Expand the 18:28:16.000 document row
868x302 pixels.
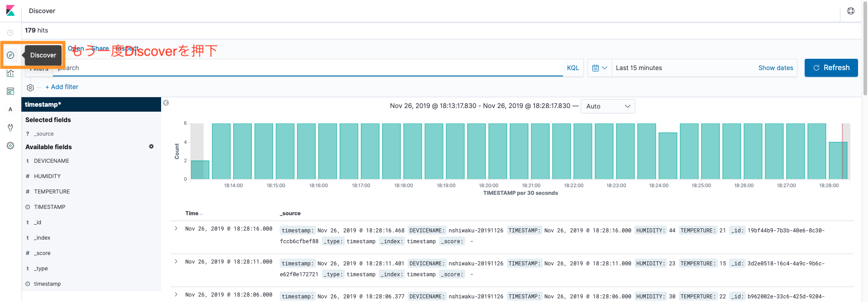pos(176,228)
